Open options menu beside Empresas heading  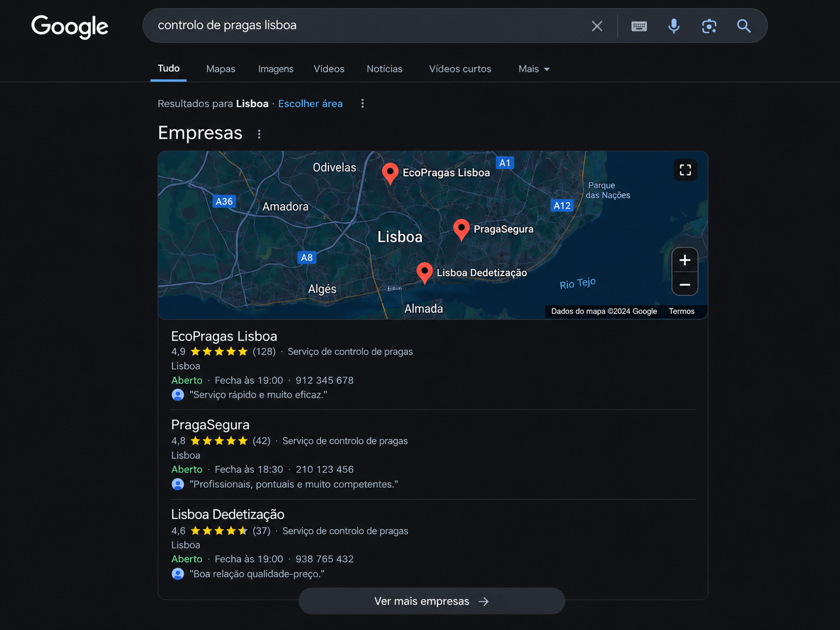click(x=259, y=134)
